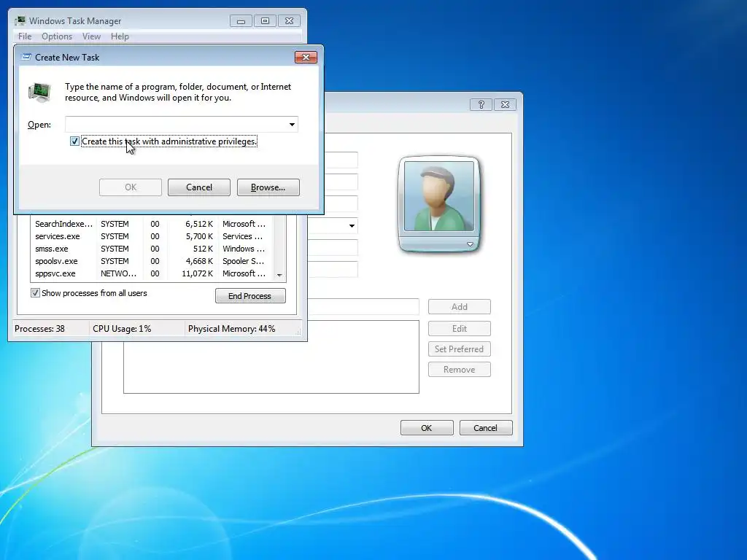Click the input field left of Add
The image size is (747, 560).
coord(363,307)
